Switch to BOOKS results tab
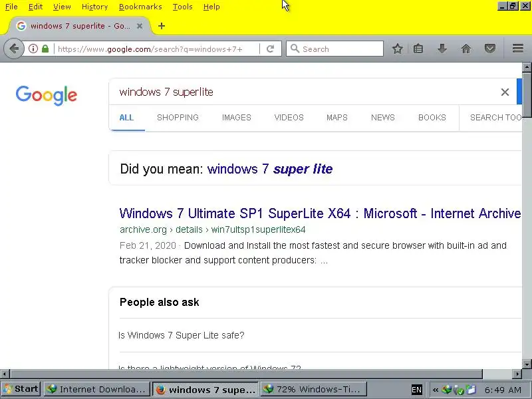 432,118
